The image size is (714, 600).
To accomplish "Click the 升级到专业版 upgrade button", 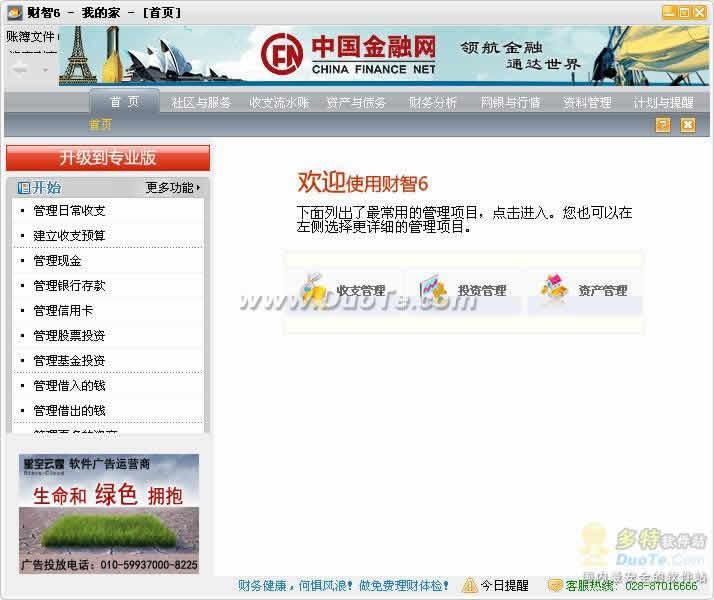I will 108,158.
